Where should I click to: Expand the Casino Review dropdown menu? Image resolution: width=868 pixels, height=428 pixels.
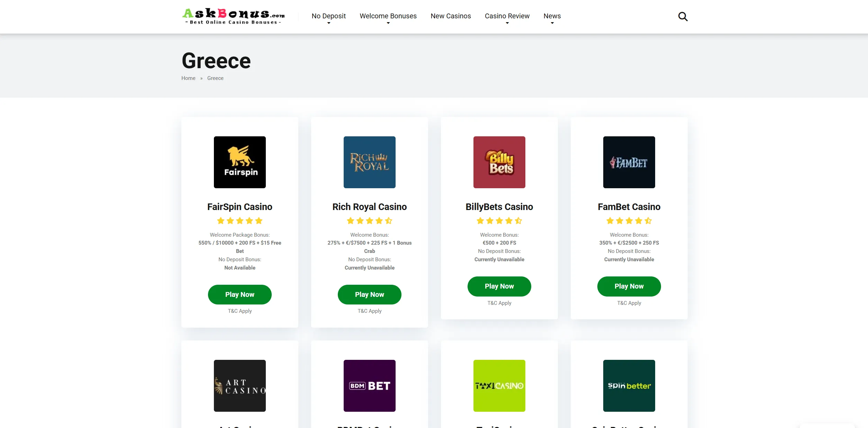[507, 16]
